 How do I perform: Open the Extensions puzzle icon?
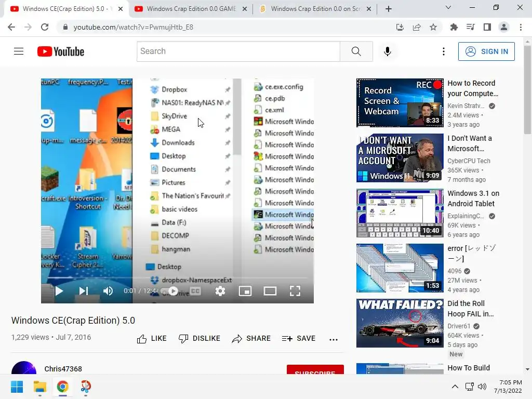454,27
